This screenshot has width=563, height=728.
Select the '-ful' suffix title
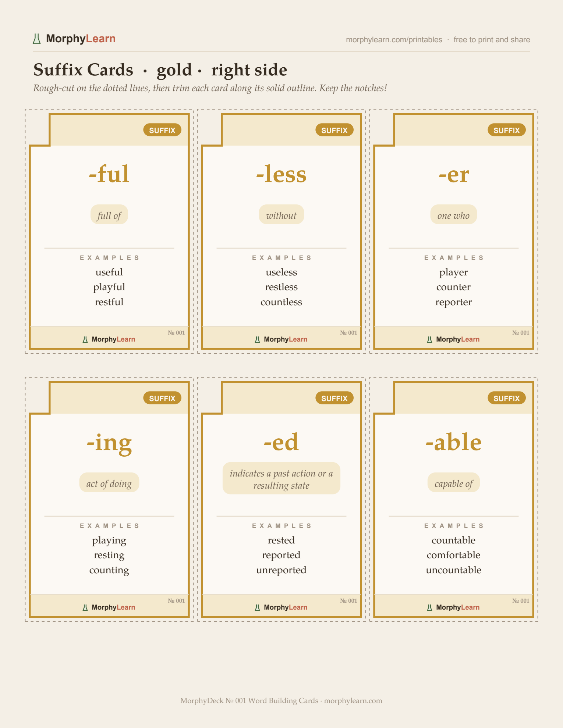[x=109, y=174]
